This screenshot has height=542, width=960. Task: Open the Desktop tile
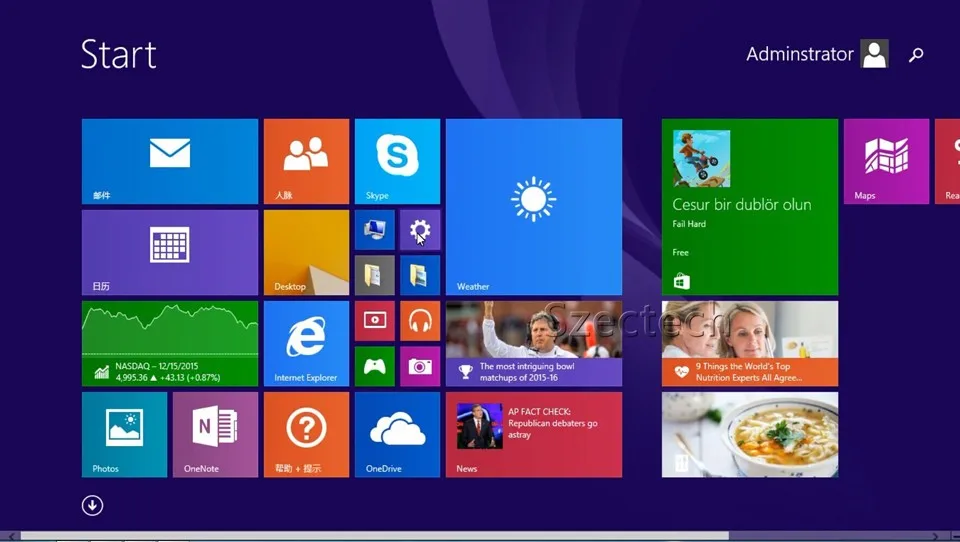pyautogui.click(x=306, y=252)
